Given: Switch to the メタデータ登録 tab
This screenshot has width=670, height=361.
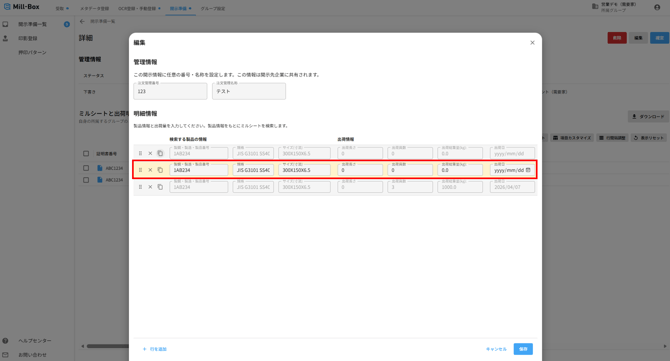Looking at the screenshot, I should tap(94, 9).
